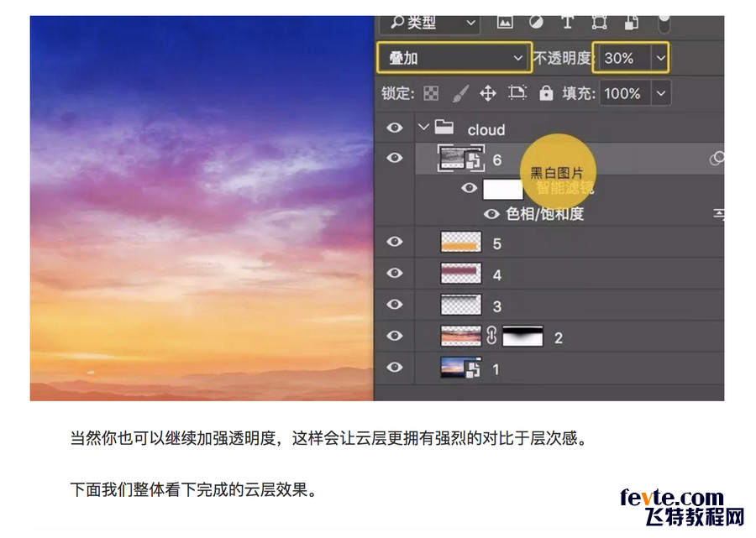
Task: Filter layers by type (T) icon
Action: (567, 22)
